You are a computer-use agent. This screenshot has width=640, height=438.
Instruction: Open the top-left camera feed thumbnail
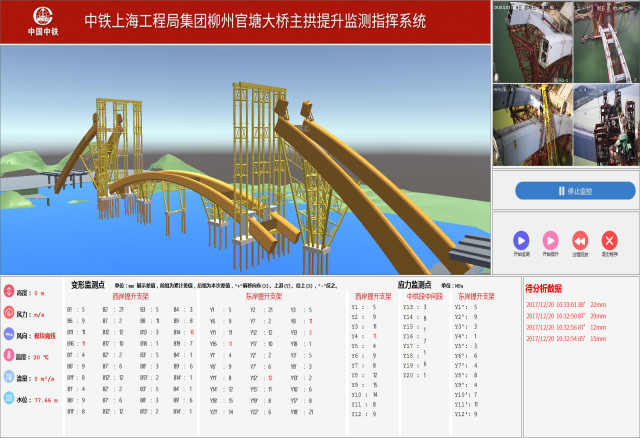[532, 42]
